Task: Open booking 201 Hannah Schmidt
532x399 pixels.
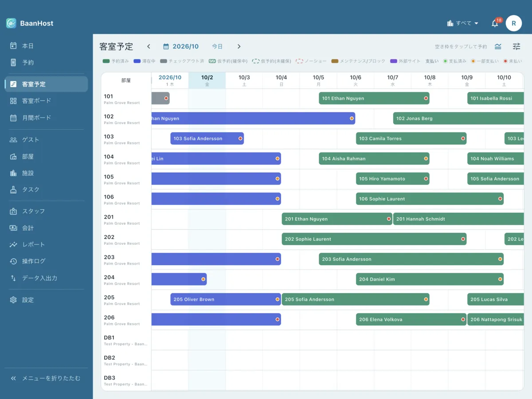Action: 458,219
